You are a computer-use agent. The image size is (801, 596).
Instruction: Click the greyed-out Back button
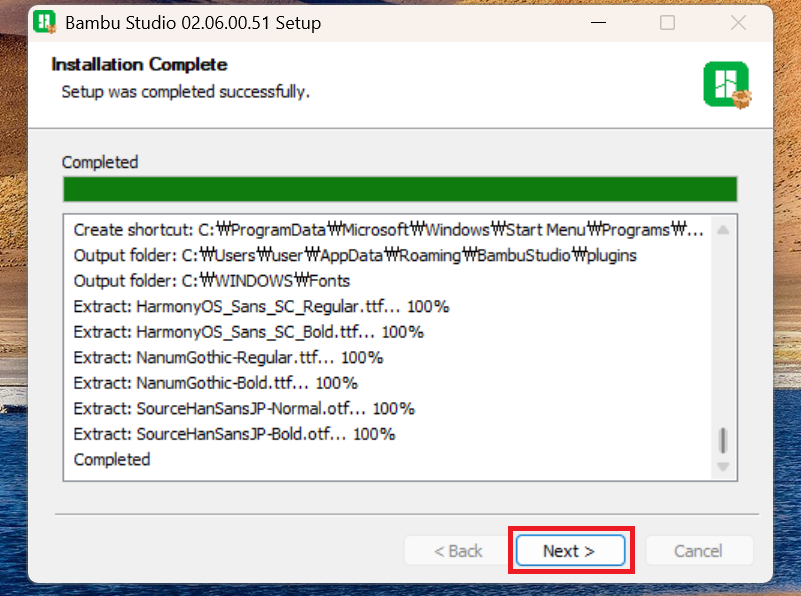(458, 551)
